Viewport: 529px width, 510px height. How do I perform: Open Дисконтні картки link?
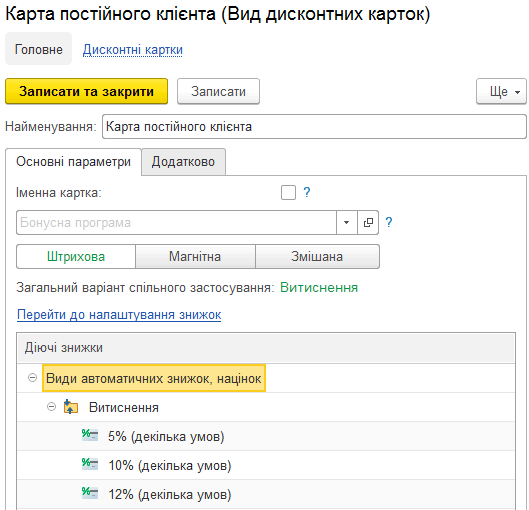click(133, 50)
